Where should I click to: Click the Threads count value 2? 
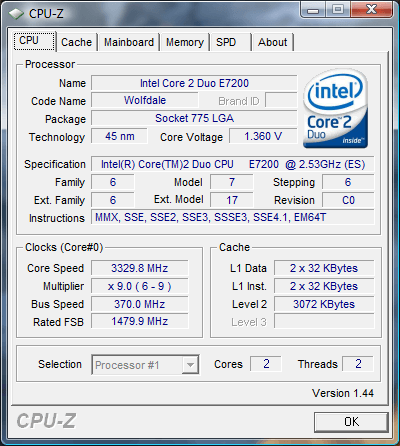click(x=358, y=364)
